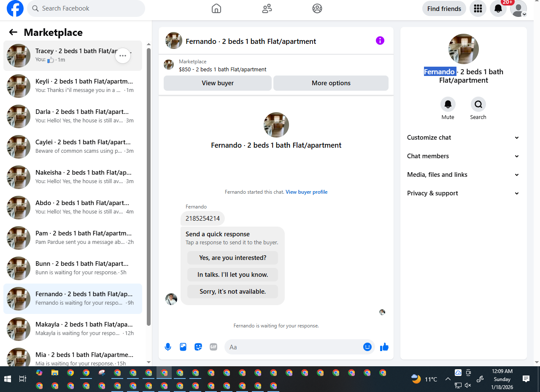The image size is (540, 392).
Task: Expand the Privacy & support section
Action: (x=463, y=193)
